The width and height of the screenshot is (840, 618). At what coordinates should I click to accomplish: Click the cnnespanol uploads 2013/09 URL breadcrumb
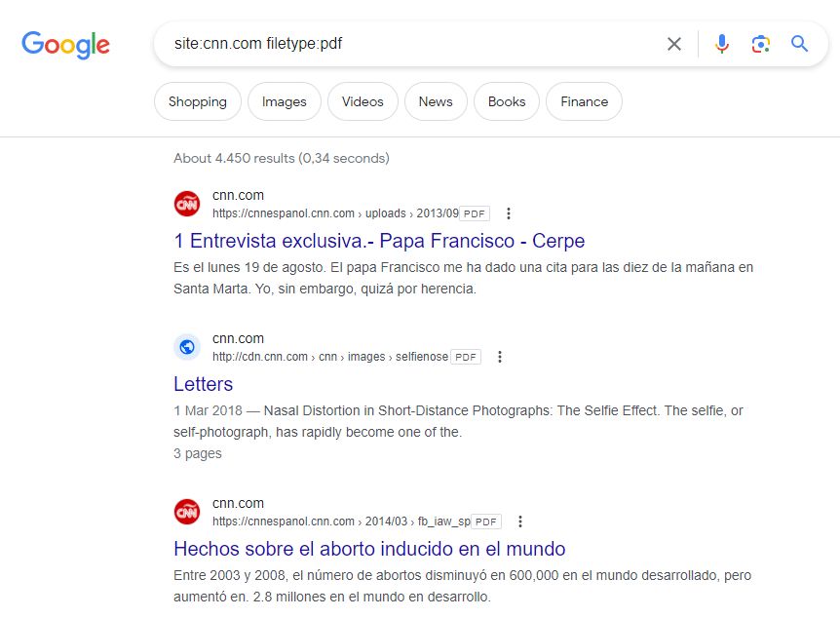pyautogui.click(x=335, y=213)
